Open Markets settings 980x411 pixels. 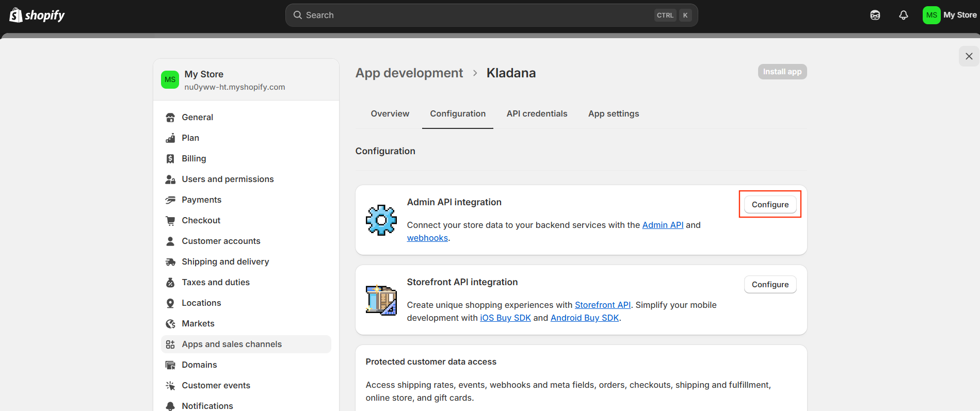[246, 324]
